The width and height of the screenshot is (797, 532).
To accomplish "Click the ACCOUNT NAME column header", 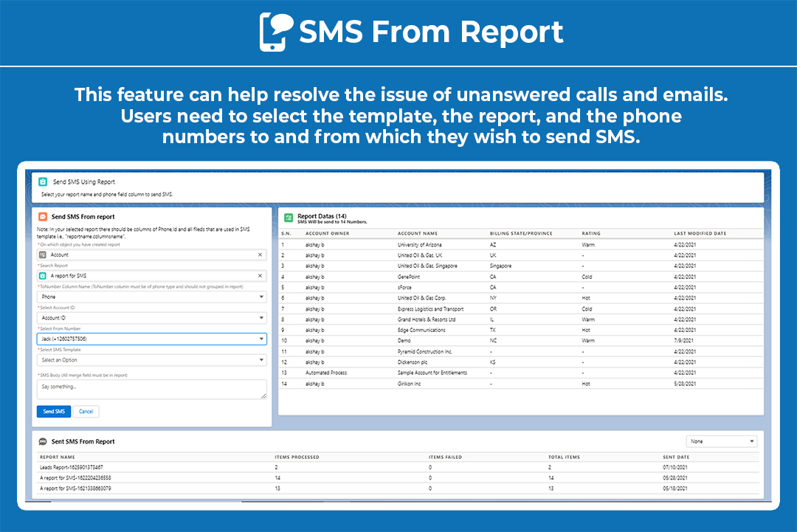I will pos(417,232).
